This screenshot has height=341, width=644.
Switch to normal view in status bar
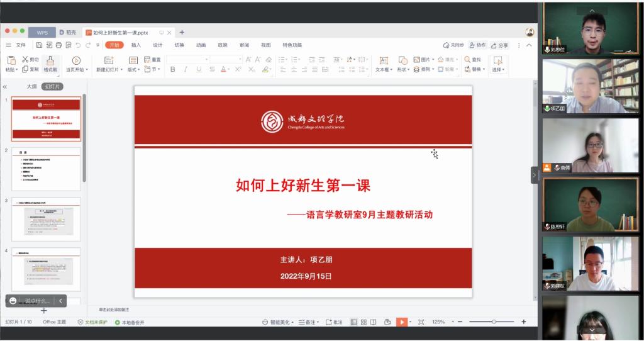pyautogui.click(x=353, y=322)
